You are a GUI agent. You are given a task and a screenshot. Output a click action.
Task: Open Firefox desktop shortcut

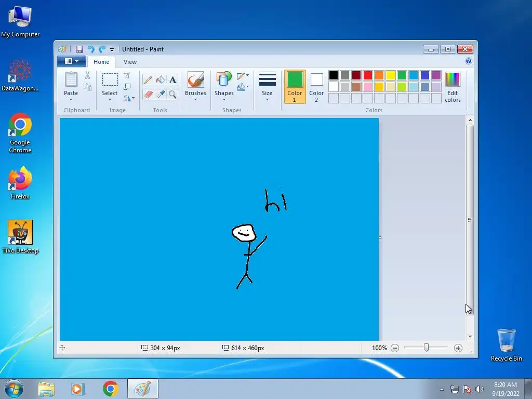coord(20,183)
